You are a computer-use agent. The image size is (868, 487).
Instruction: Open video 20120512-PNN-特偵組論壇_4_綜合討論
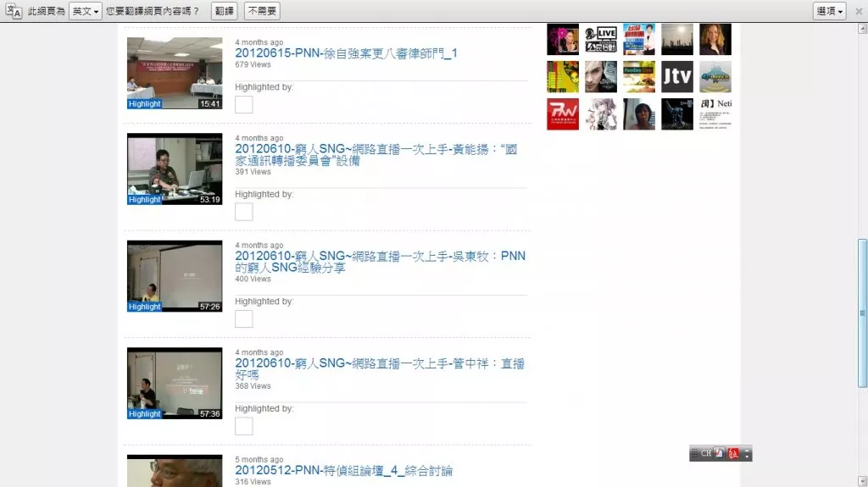click(x=344, y=470)
